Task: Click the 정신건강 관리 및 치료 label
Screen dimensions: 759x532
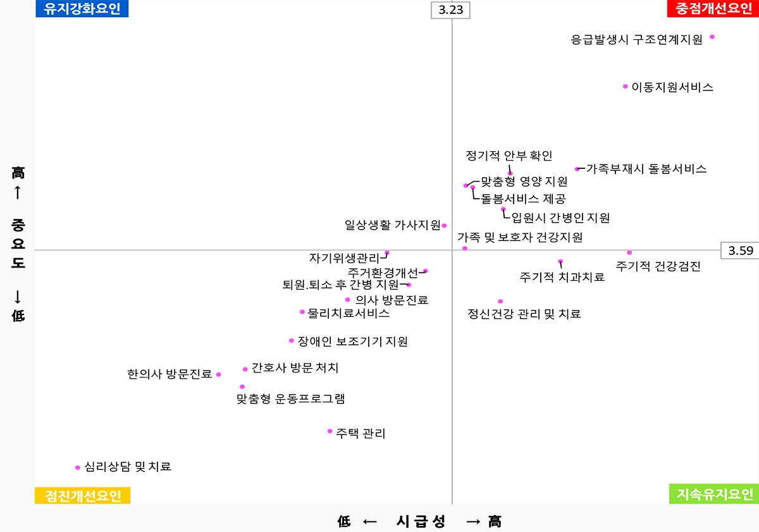Action: tap(524, 314)
